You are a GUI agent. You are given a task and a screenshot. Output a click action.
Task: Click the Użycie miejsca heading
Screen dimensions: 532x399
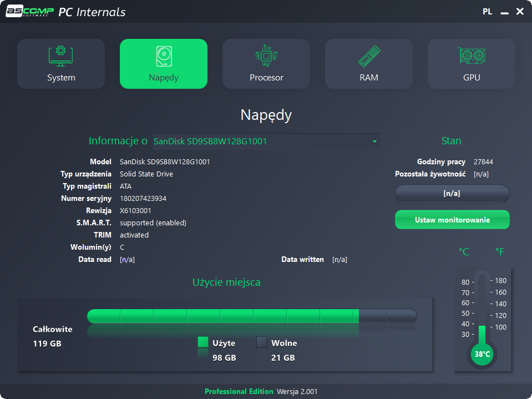coord(226,282)
